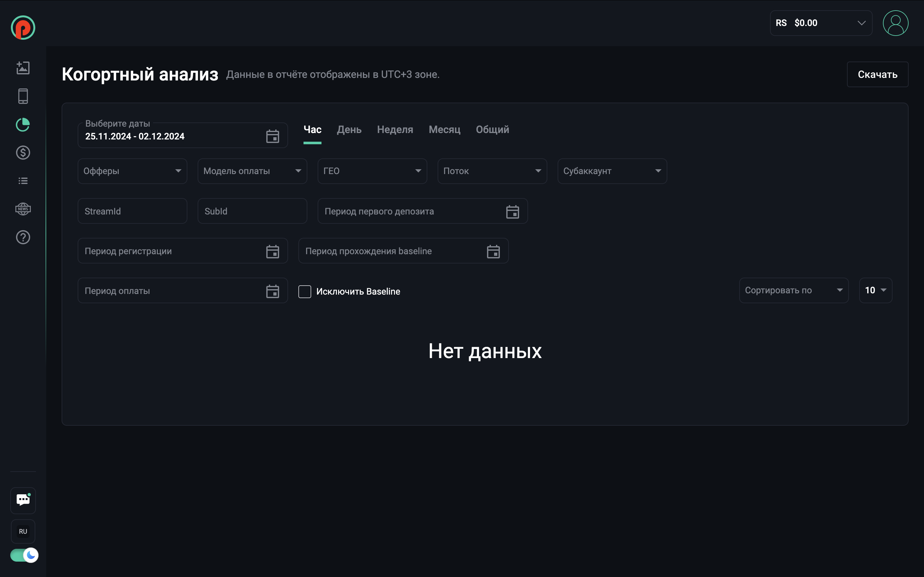Click the Скачать button
The width and height of the screenshot is (924, 577).
click(x=877, y=74)
